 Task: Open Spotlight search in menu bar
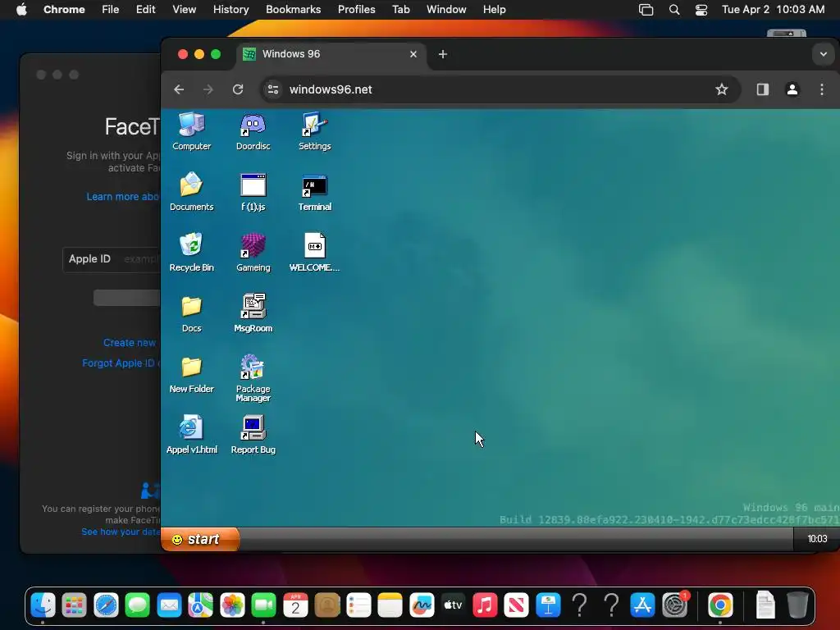pos(674,10)
